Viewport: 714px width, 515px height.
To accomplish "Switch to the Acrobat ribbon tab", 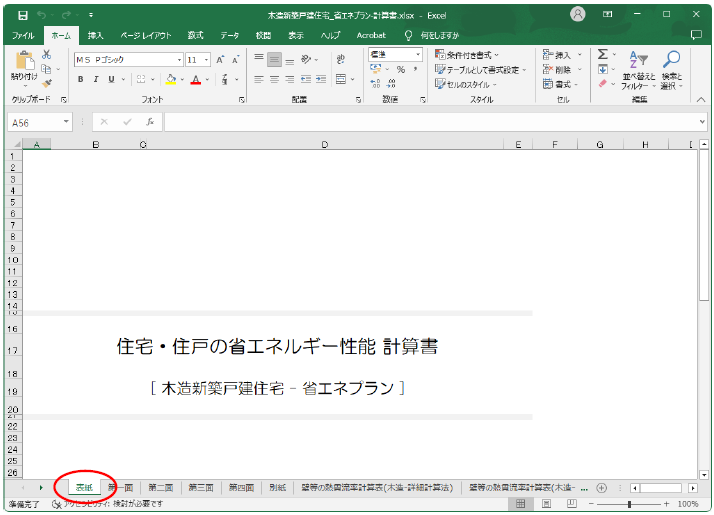I will (371, 36).
